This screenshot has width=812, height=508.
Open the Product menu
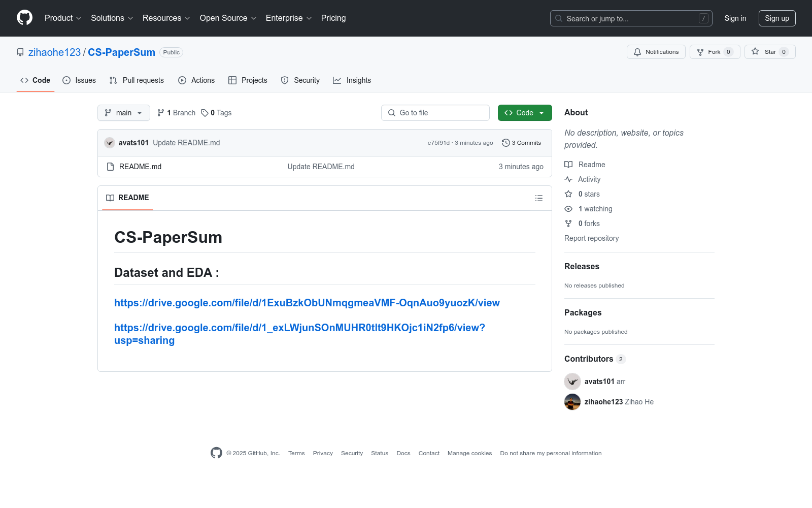[x=63, y=18]
